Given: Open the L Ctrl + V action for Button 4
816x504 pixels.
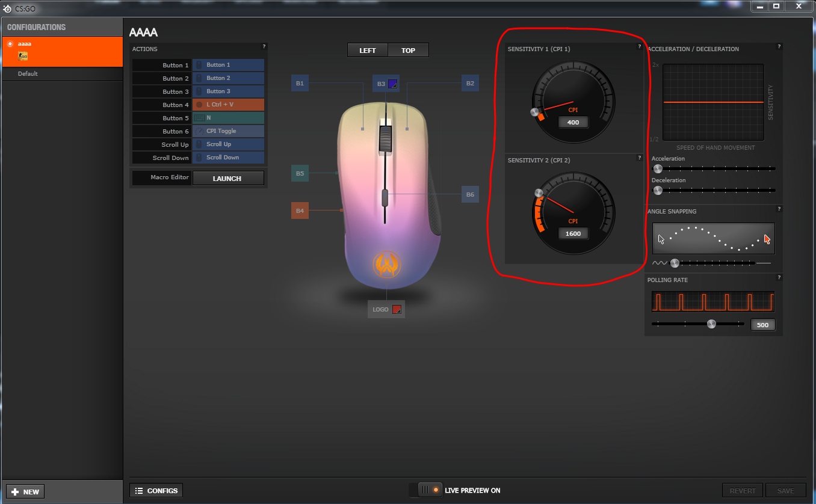Looking at the screenshot, I should coord(228,105).
